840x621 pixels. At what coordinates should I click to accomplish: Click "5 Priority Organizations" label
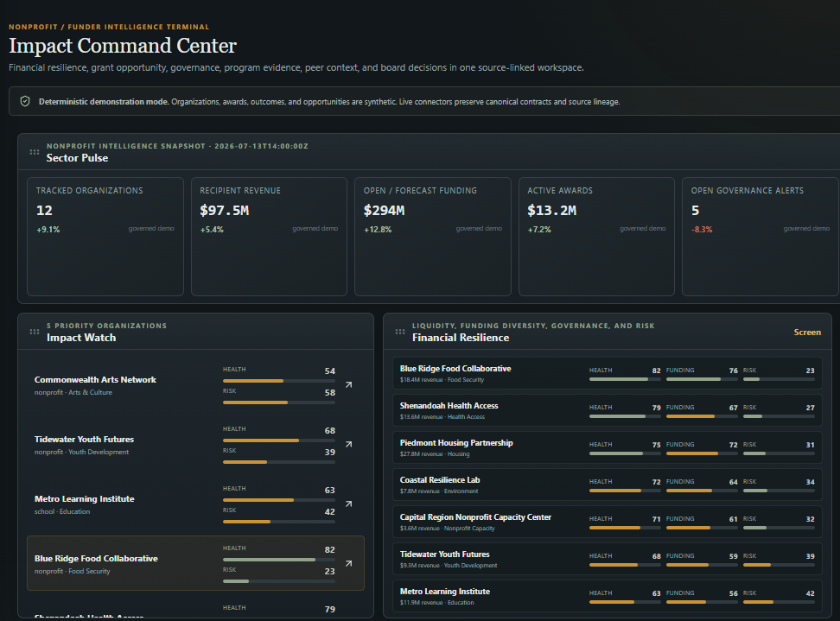click(106, 326)
